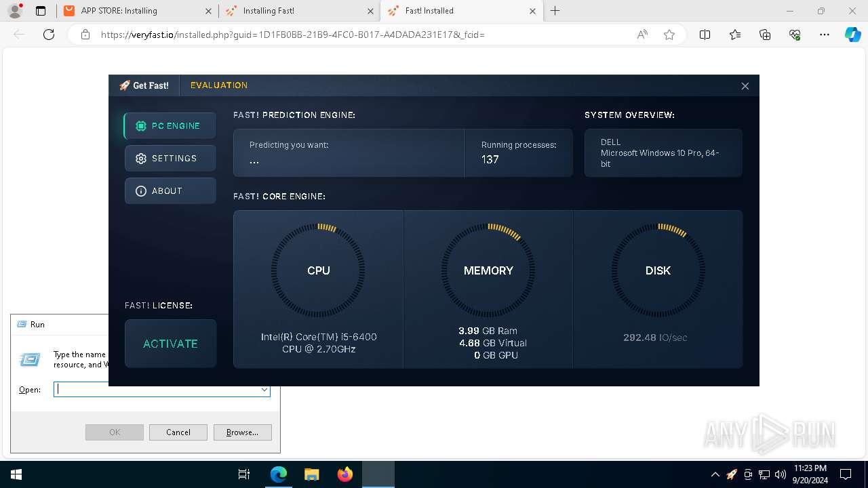Click OK in the Run dialog
The height and width of the screenshot is (488, 868).
coord(115,432)
